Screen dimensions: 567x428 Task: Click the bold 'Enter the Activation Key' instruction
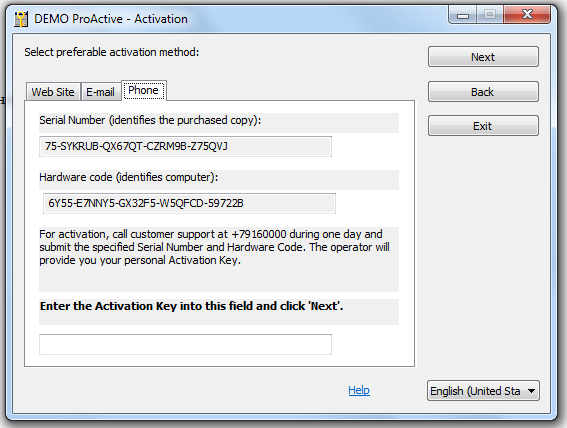click(191, 306)
